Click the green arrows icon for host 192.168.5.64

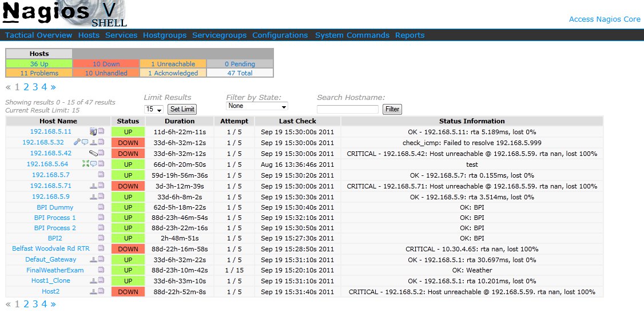point(85,164)
